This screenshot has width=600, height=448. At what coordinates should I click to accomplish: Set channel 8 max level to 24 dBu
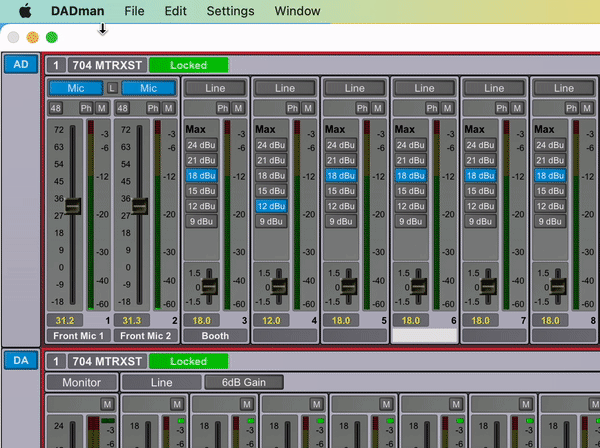[550, 145]
